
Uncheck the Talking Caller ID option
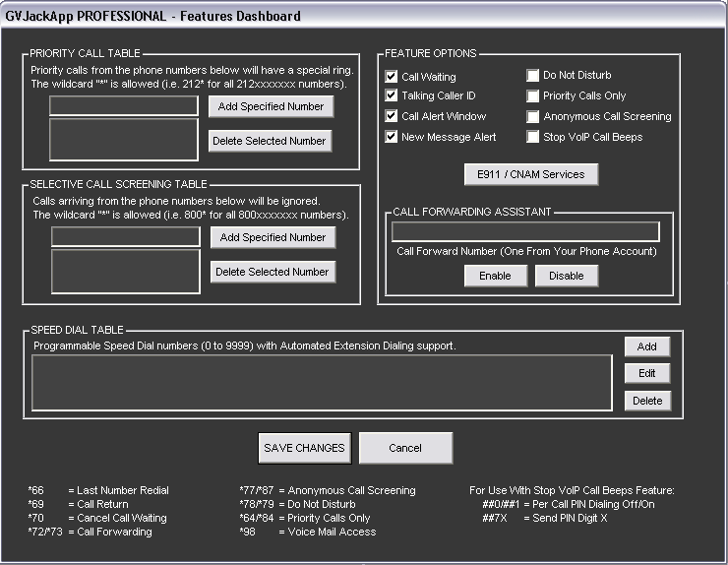[392, 96]
